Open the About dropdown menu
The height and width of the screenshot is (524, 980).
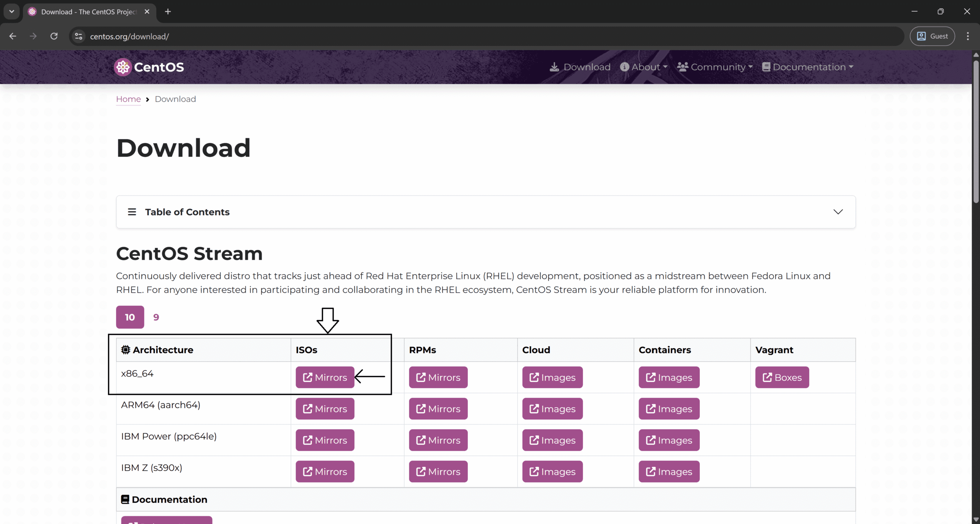pos(644,67)
